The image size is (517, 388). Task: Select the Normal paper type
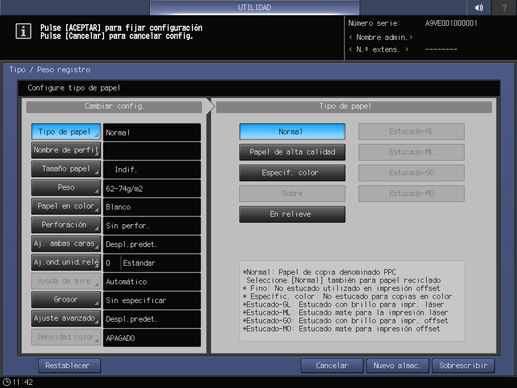tap(292, 132)
